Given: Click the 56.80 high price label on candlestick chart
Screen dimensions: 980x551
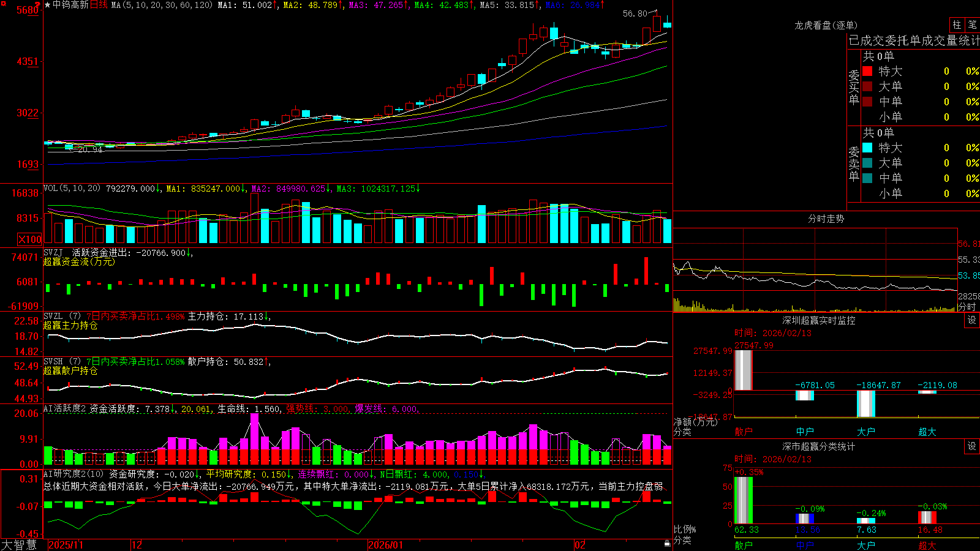Looking at the screenshot, I should 635,13.
